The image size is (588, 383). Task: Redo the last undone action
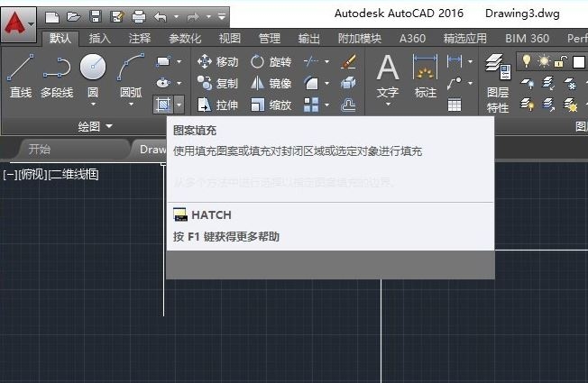[x=193, y=17]
